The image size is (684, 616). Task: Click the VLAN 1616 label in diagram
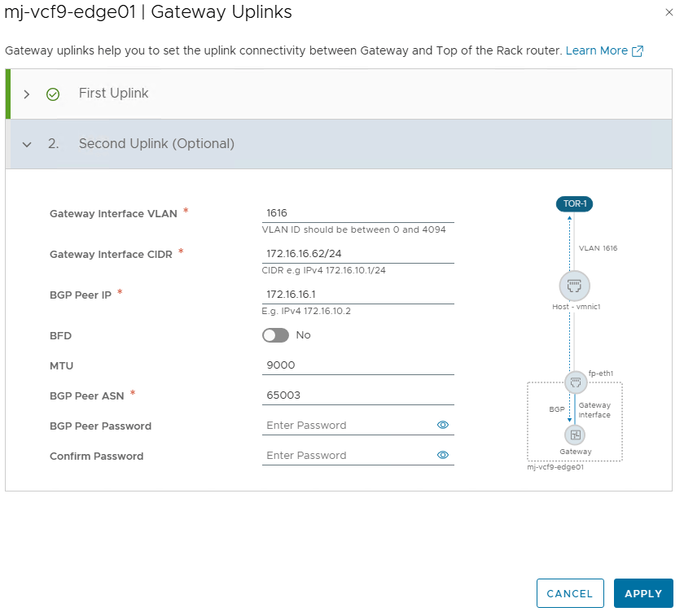(598, 248)
